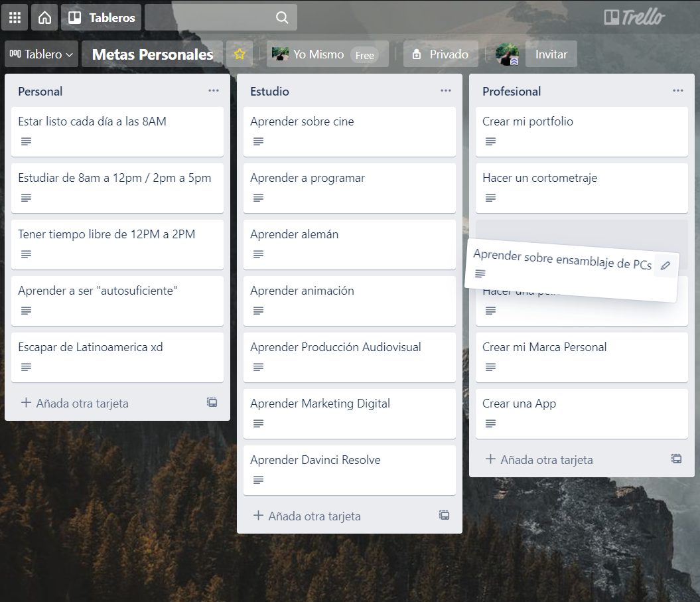This screenshot has height=602, width=700.
Task: Click description icon on Hacer un cortometraje card
Action: coord(490,198)
